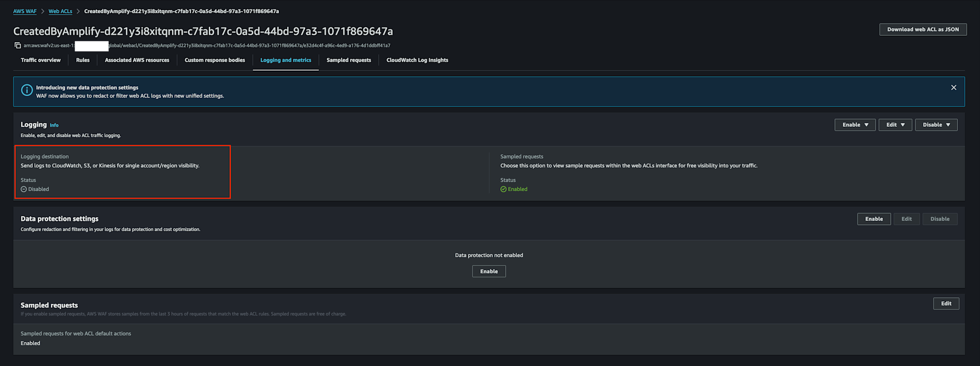Select the Custom response bodies tab
Screen dimensions: 980x366
(215, 60)
